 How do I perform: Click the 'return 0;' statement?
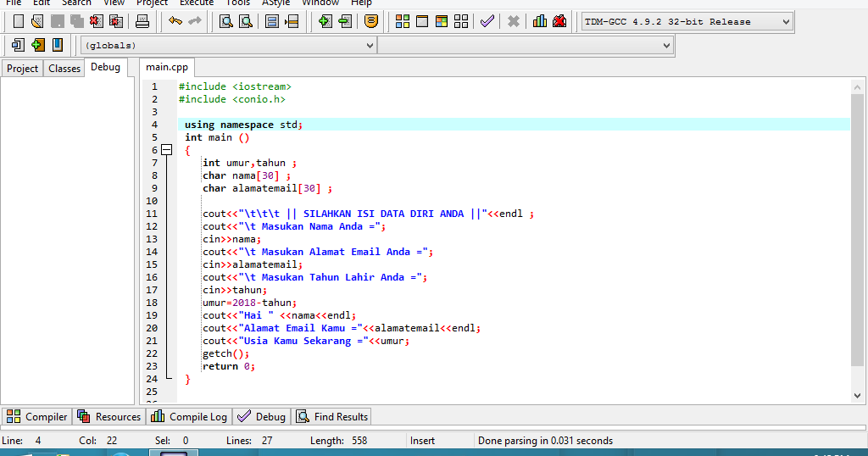click(229, 366)
